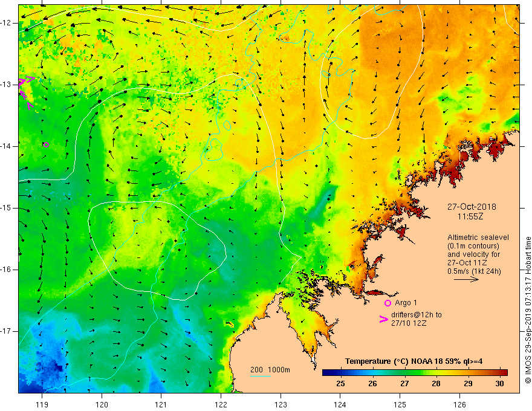Image resolution: width=532 pixels, height=411 pixels.
Task: Click the longitude axis label 126
Action: point(459,404)
